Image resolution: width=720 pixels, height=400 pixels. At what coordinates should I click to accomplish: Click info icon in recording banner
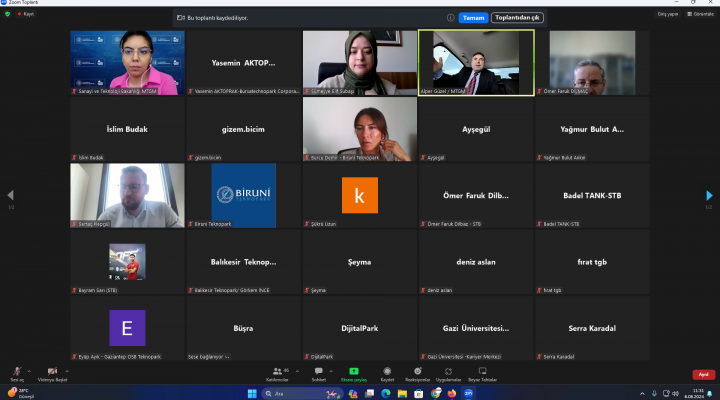click(450, 18)
